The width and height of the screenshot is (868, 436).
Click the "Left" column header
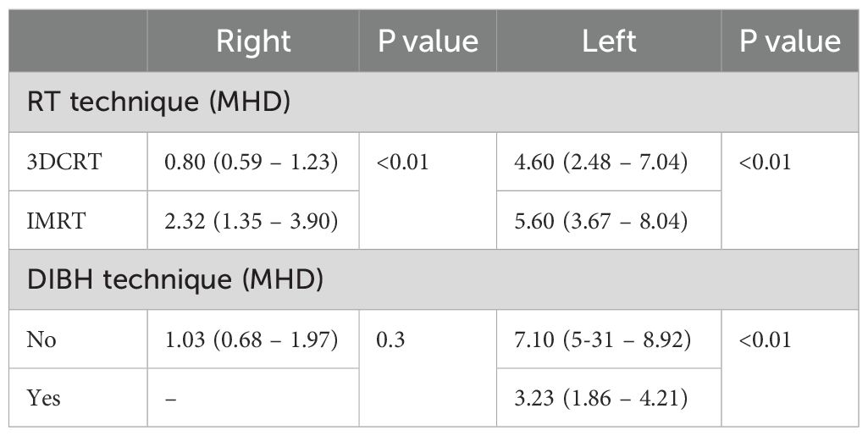[x=609, y=41]
